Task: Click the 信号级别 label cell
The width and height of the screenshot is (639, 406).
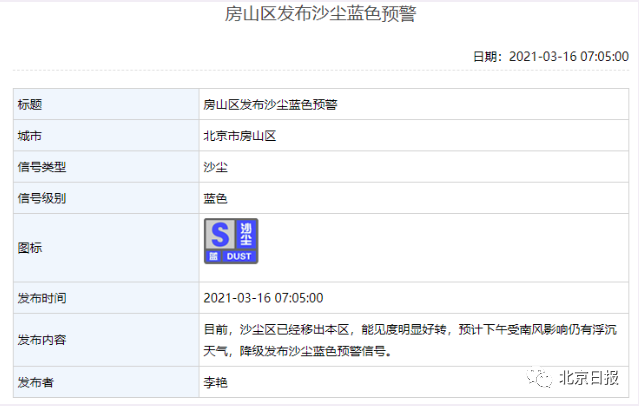Action: click(106, 198)
